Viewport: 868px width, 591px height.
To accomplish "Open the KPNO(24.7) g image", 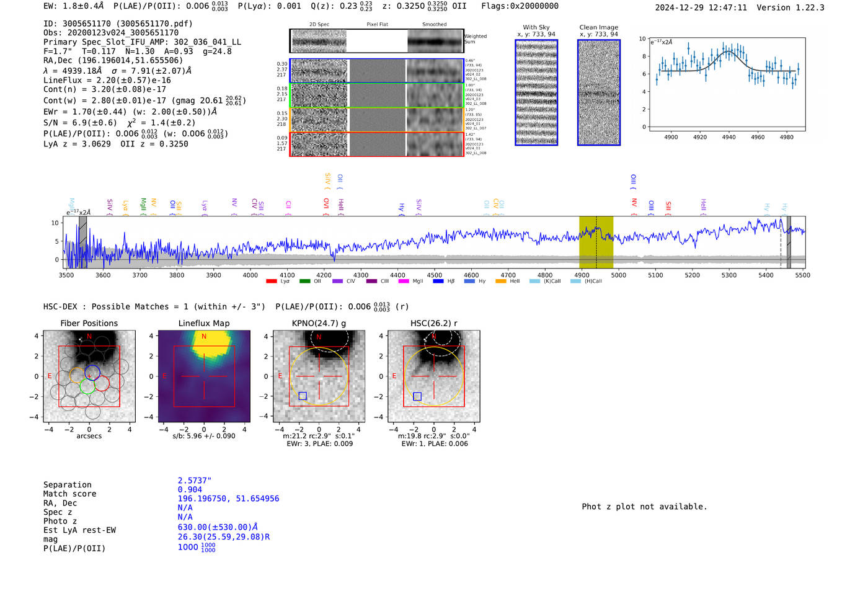I will pyautogui.click(x=319, y=376).
